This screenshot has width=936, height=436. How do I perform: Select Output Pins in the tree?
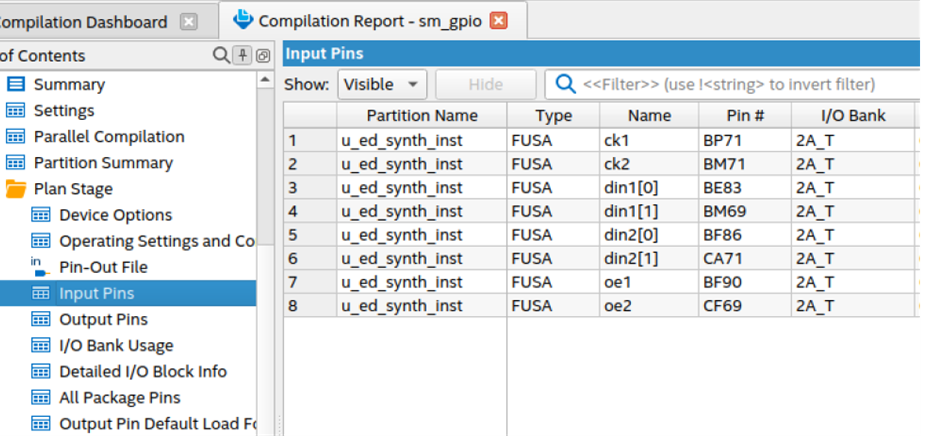pyautogui.click(x=103, y=319)
